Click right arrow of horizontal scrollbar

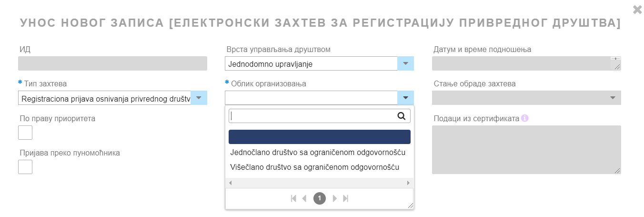coord(408,183)
